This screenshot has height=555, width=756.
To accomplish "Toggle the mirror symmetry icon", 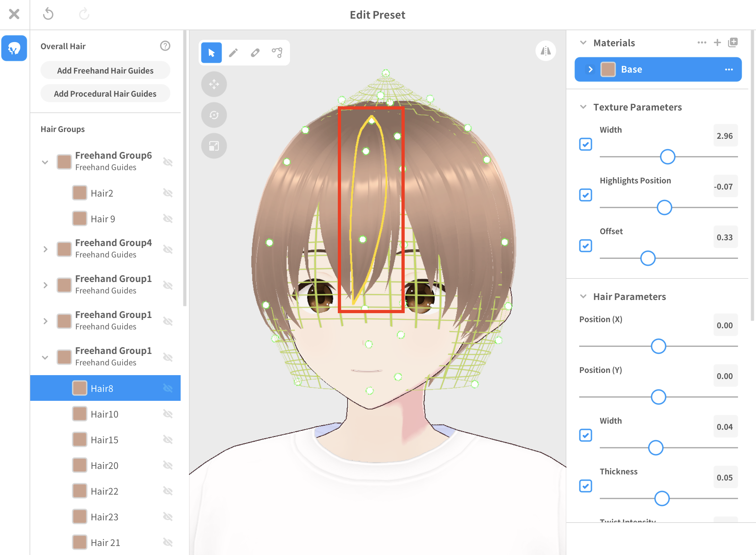I will 545,51.
